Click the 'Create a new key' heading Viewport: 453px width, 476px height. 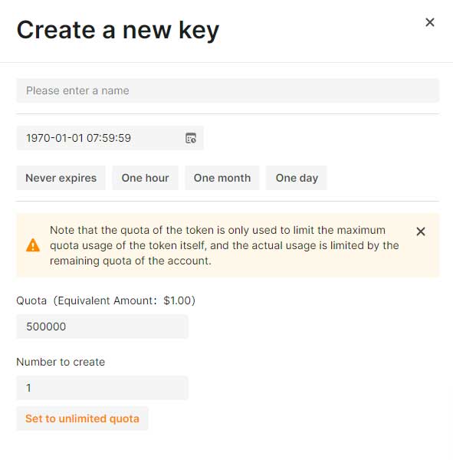(118, 31)
